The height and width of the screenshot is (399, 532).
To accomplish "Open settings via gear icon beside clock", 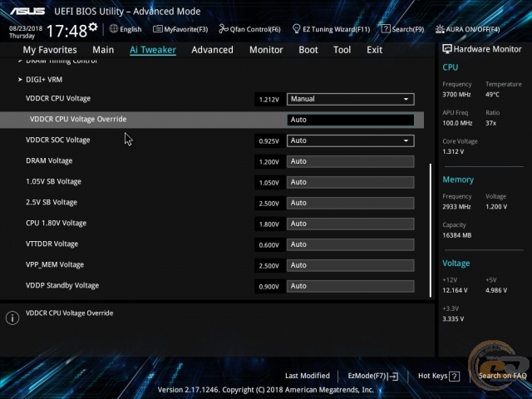I will click(92, 27).
